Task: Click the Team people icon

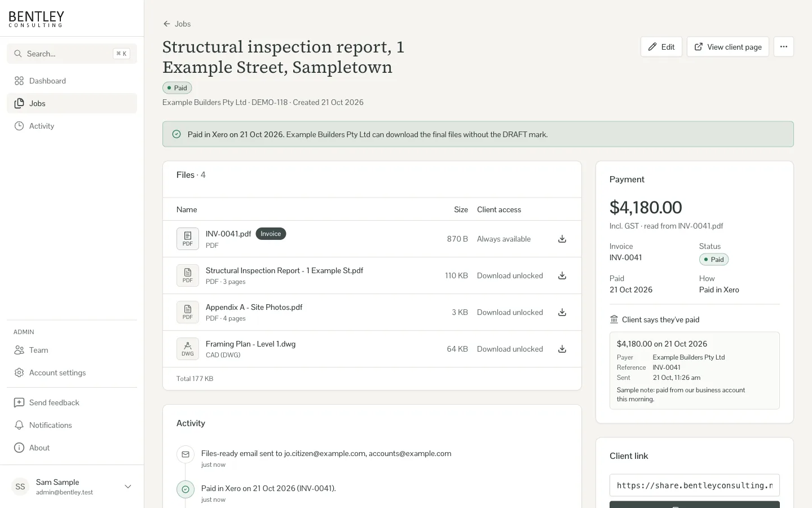Action: point(19,350)
